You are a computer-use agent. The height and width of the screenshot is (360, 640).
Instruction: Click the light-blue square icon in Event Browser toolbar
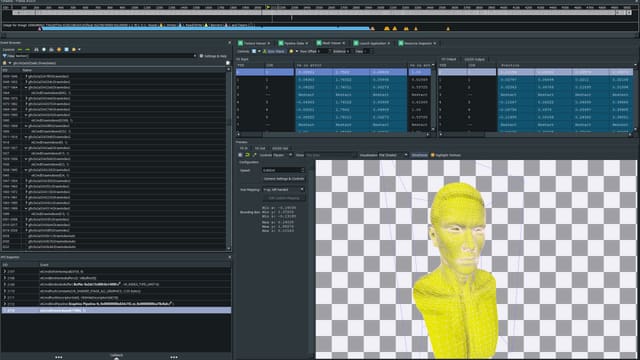66,49
